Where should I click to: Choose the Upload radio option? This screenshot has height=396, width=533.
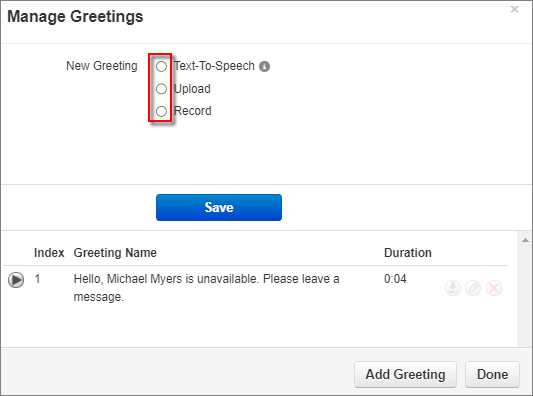[x=161, y=89]
